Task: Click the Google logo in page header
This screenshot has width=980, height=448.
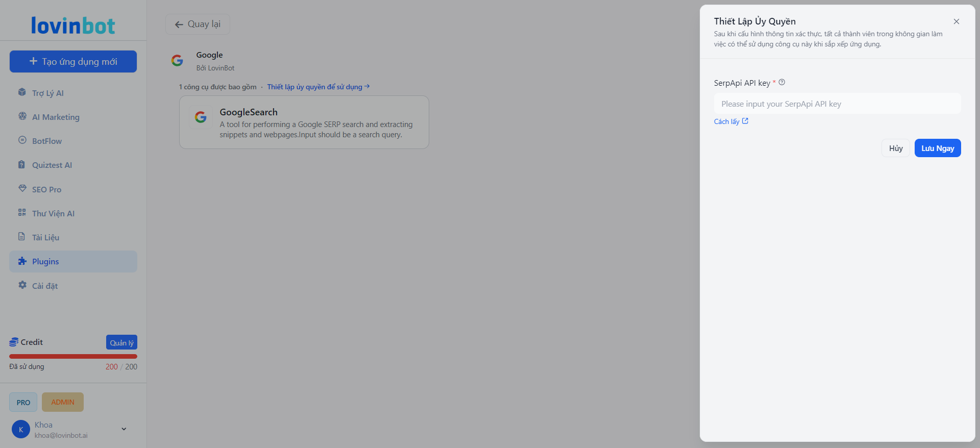Action: (x=177, y=61)
